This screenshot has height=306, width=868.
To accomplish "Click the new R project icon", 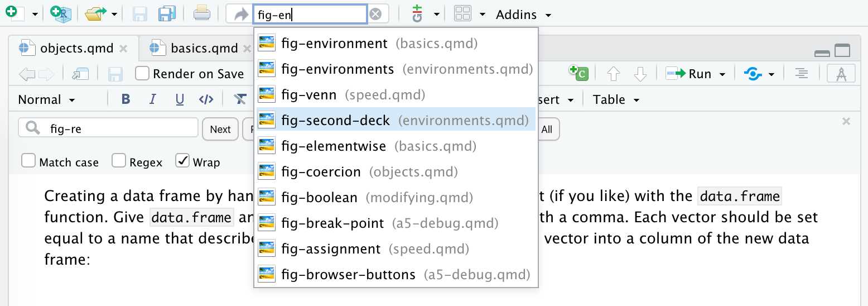I will [x=61, y=14].
